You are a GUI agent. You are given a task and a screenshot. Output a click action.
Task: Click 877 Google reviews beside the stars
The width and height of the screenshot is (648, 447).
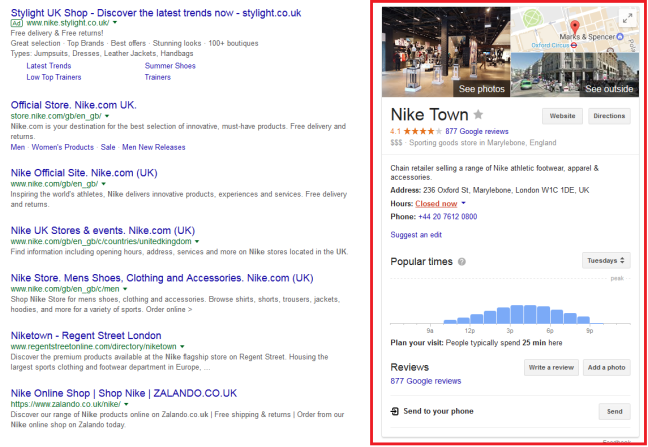coord(477,131)
